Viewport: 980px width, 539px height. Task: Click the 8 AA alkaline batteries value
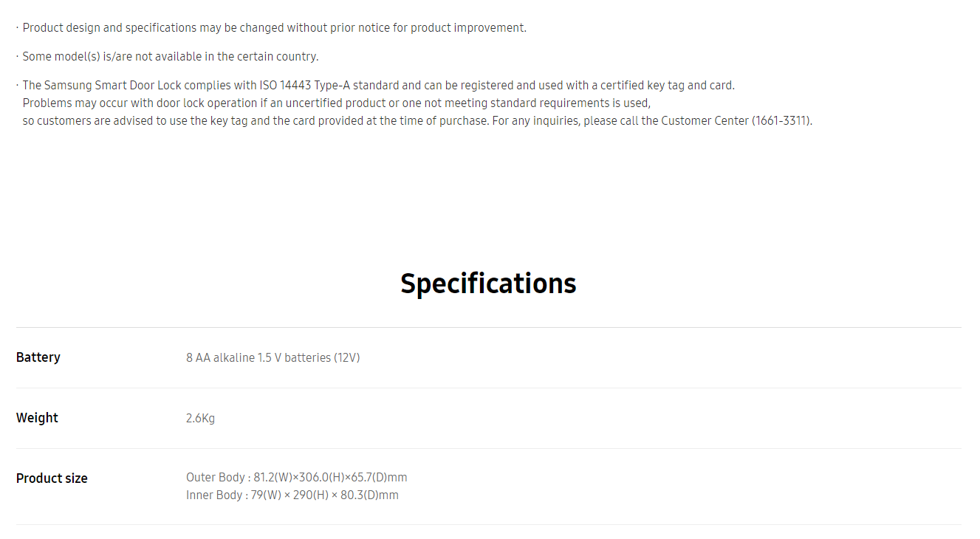pyautogui.click(x=273, y=358)
